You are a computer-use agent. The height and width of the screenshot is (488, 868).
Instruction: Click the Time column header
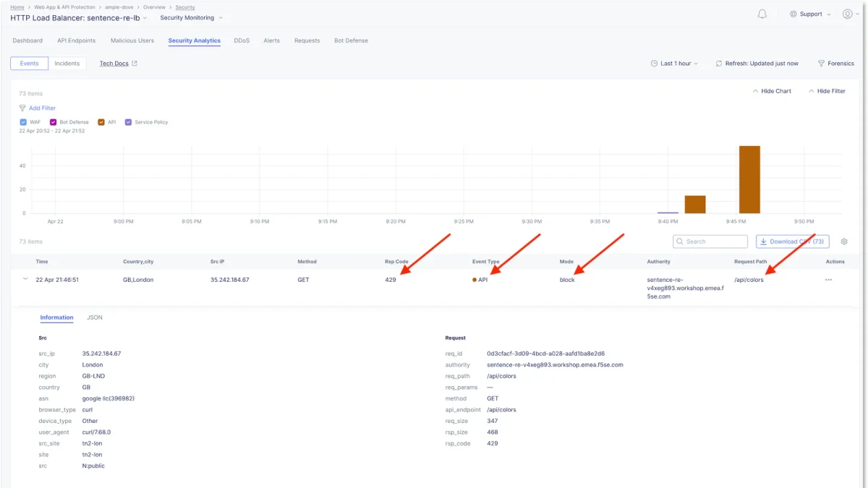tap(42, 262)
